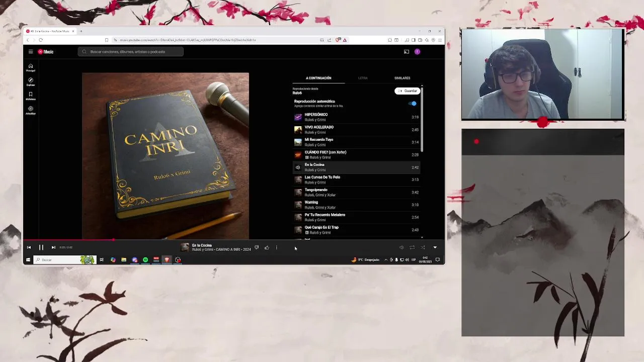Click the player volume icon
The width and height of the screenshot is (644, 362).
401,247
